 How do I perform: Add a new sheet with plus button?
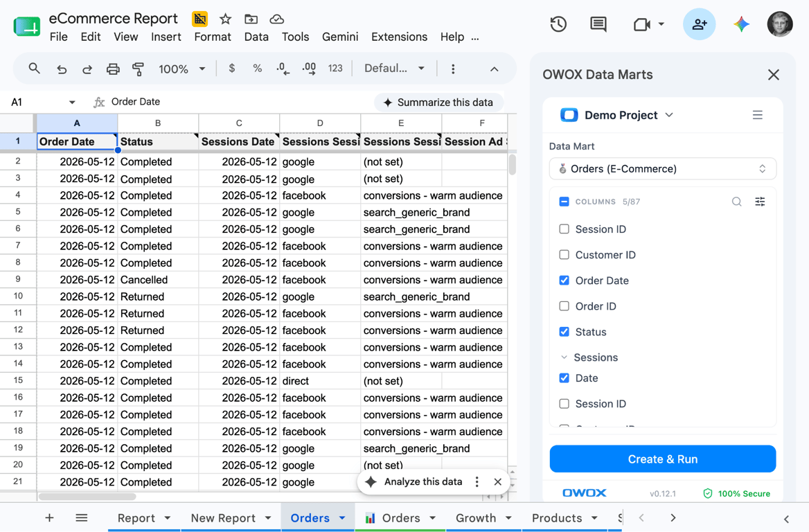(x=49, y=517)
